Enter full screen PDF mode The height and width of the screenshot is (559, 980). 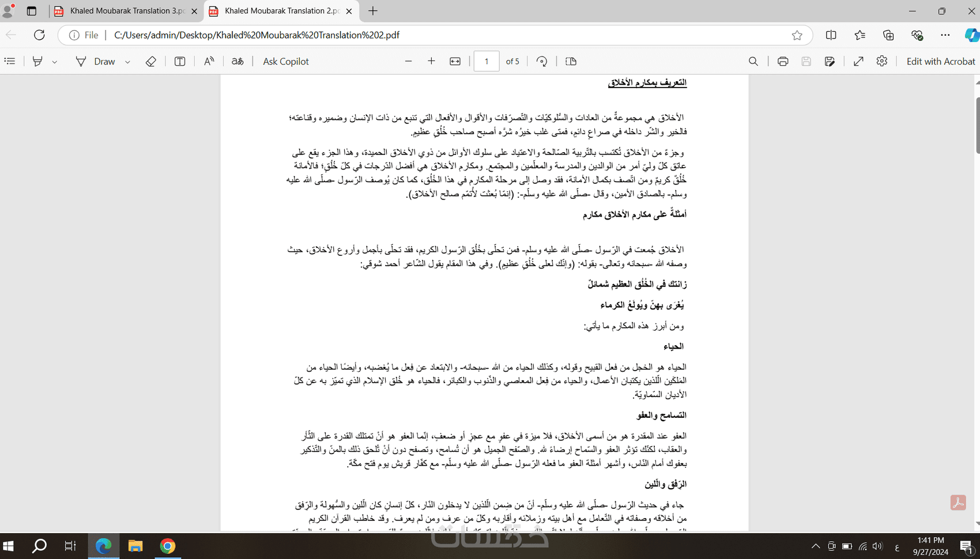click(x=858, y=61)
